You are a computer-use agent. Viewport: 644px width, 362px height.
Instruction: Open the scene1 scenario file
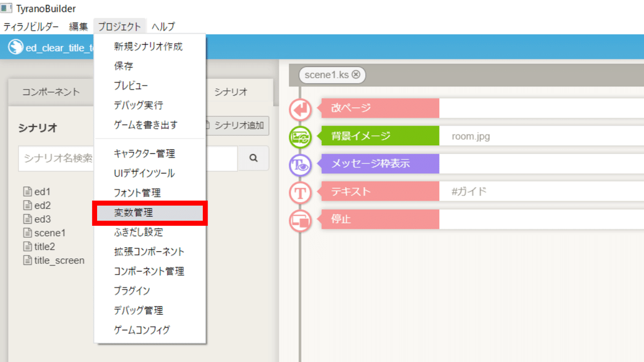click(x=44, y=233)
